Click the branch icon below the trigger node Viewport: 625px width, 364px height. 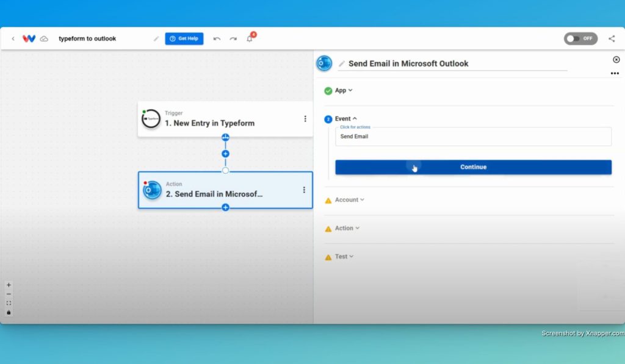(225, 138)
